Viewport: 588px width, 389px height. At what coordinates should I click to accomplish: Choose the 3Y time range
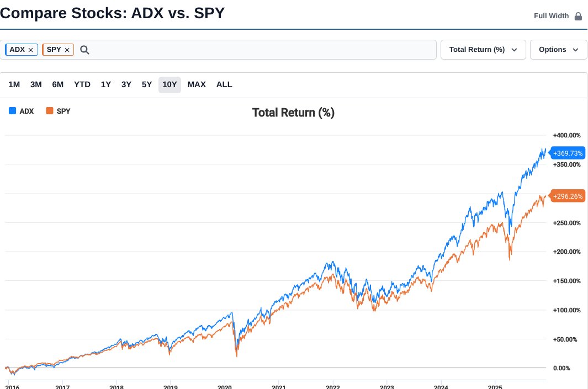point(126,84)
